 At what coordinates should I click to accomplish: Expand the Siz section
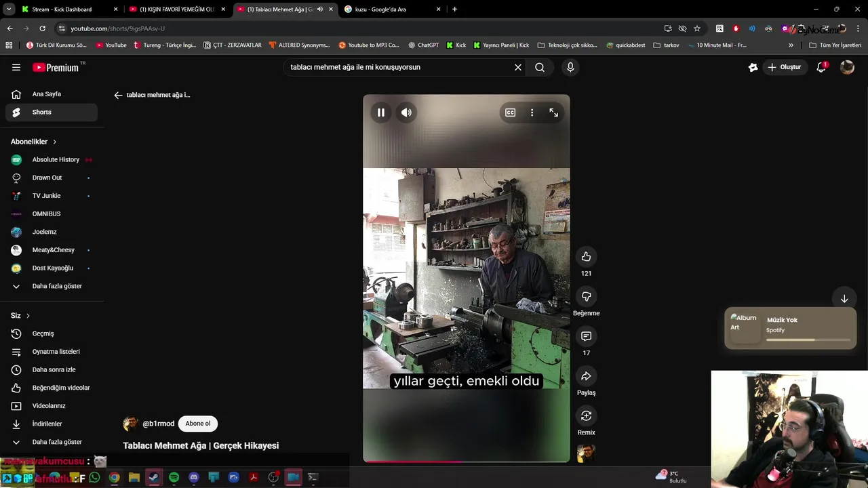[20, 316]
